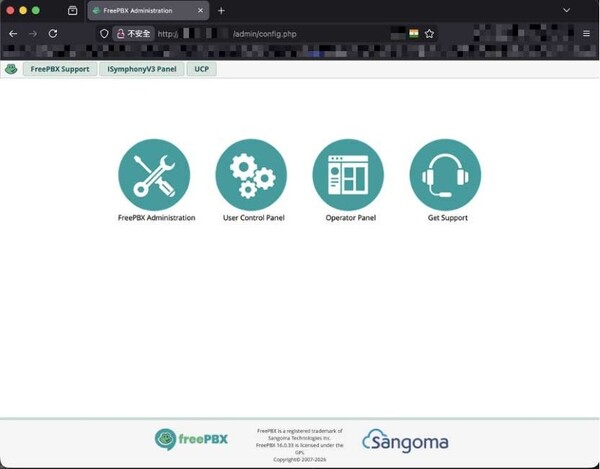Screen dimensions: 600x469
Task: Click the forward navigation arrow
Action: 33,34
